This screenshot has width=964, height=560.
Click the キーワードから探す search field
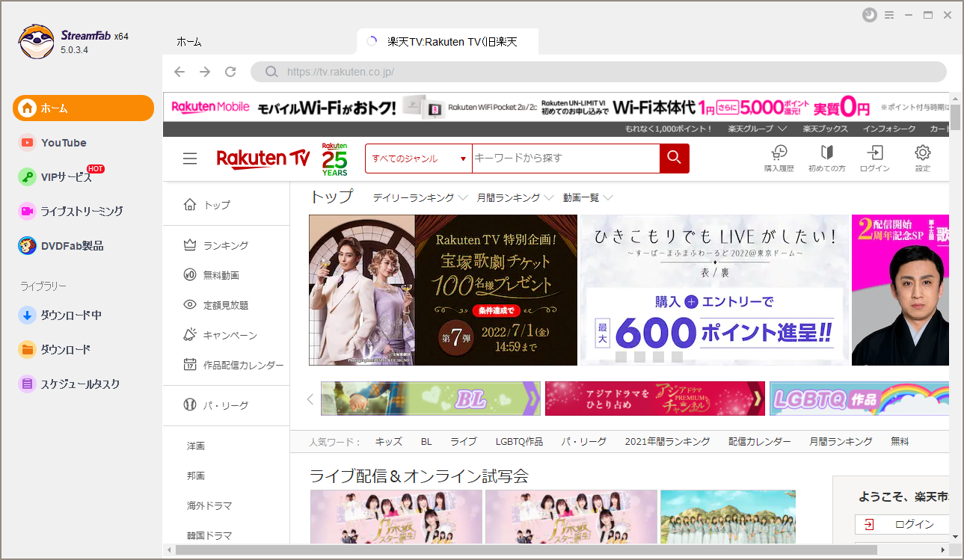click(565, 159)
